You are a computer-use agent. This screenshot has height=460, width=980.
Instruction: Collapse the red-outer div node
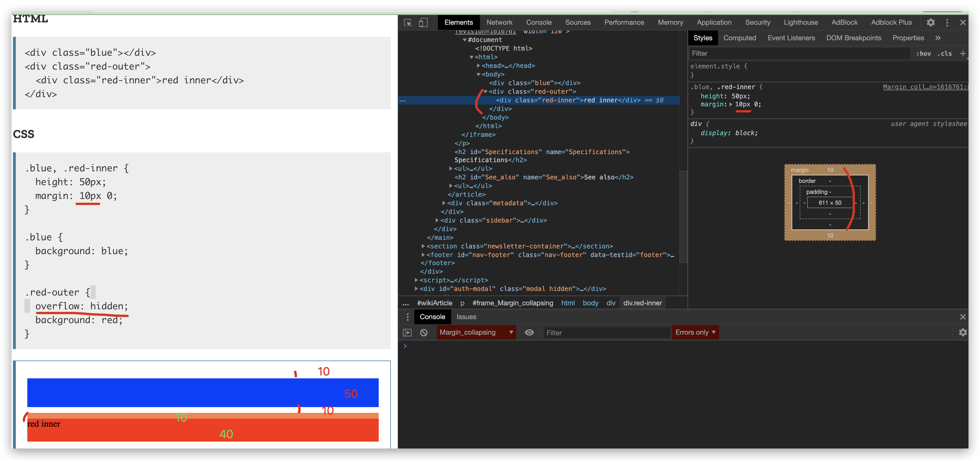(485, 92)
